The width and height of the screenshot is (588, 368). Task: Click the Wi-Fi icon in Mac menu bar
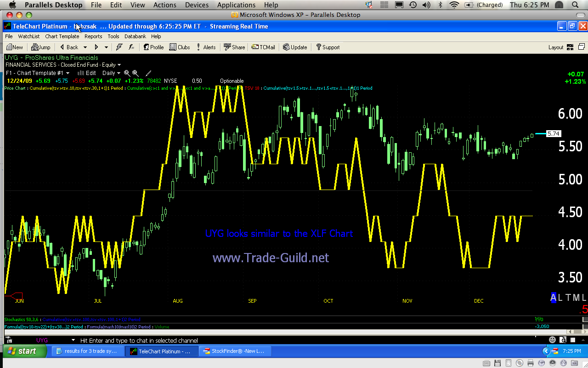(x=454, y=5)
